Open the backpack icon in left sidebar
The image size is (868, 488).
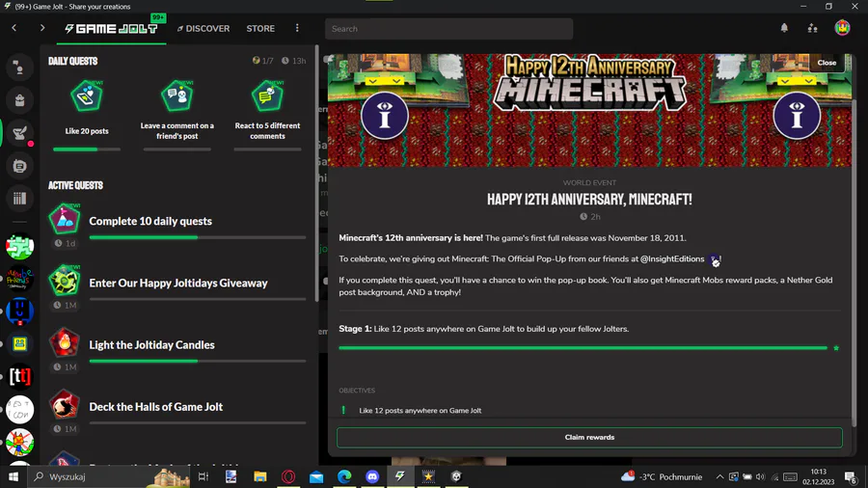click(x=19, y=100)
